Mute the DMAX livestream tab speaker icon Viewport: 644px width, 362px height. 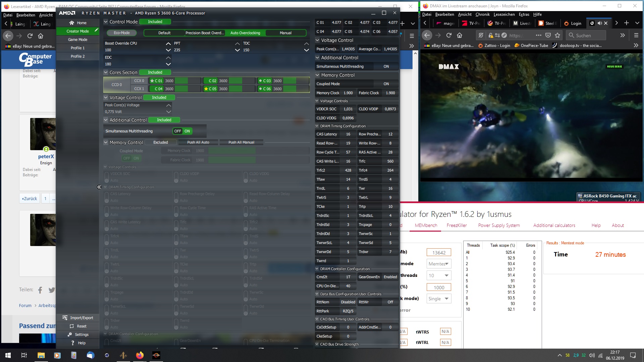tap(600, 23)
